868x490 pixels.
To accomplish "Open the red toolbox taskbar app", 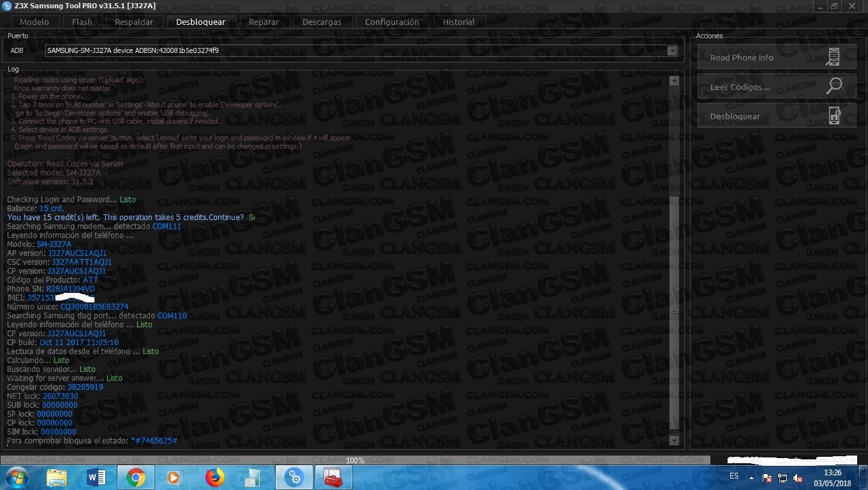I will tap(333, 477).
